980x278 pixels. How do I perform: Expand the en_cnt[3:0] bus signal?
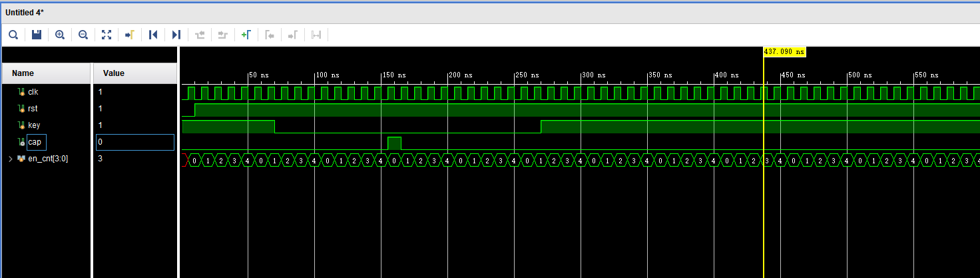(x=9, y=159)
